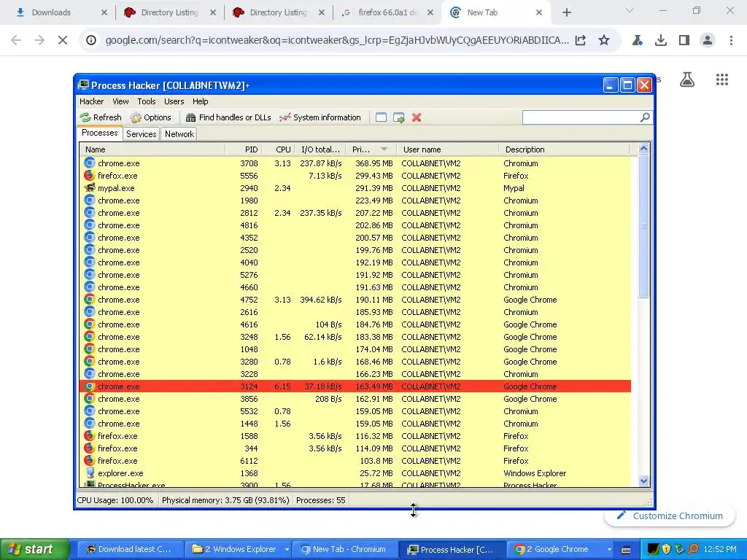Click the process list scrollbar thumb
Viewport: 747px width, 560px height.
(643, 226)
